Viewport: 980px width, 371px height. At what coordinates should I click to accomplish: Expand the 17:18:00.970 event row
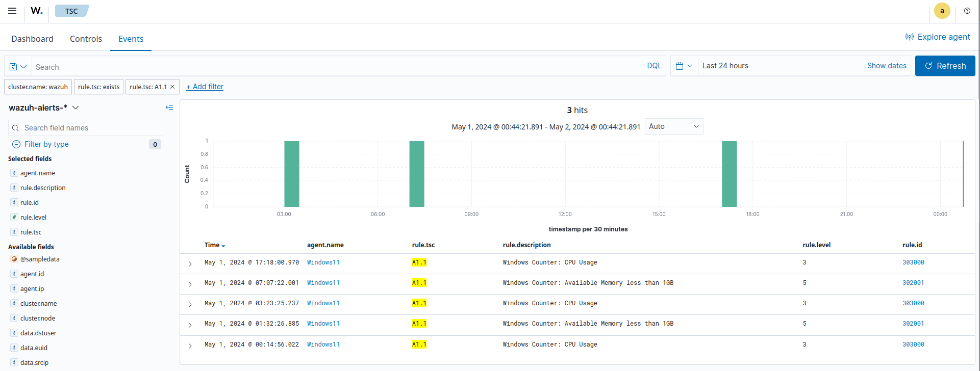[190, 263]
